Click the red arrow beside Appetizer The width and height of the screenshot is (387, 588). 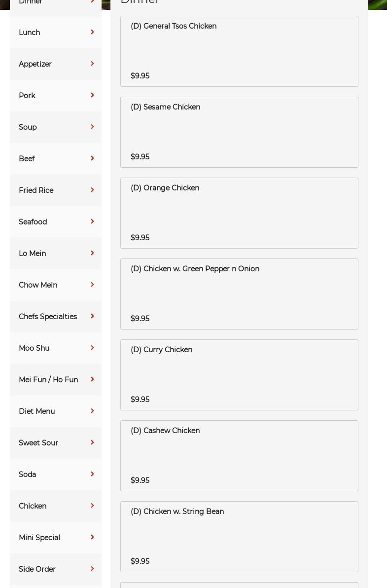point(92,64)
